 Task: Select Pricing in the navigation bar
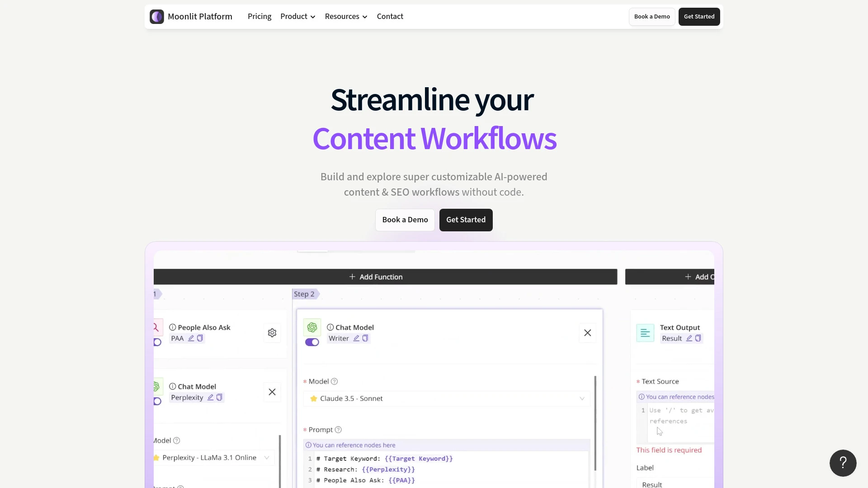[x=259, y=16]
